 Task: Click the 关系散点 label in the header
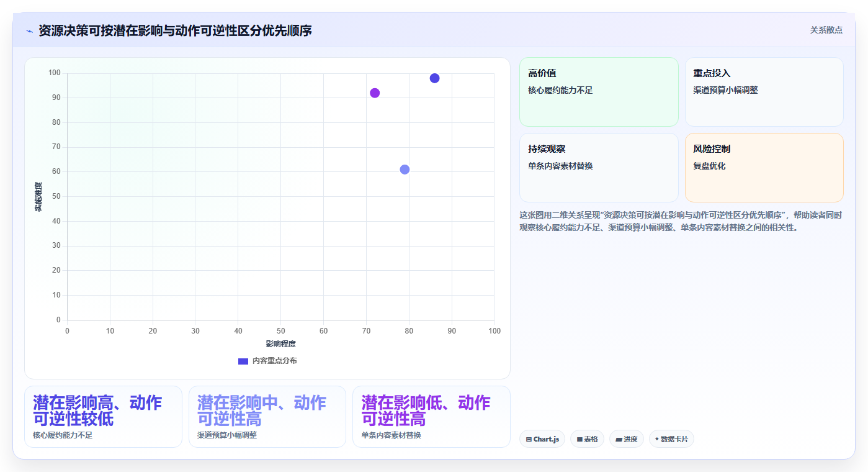point(826,30)
